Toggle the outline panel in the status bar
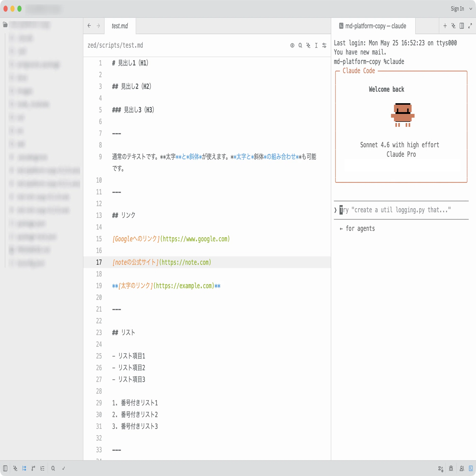 [x=42, y=468]
